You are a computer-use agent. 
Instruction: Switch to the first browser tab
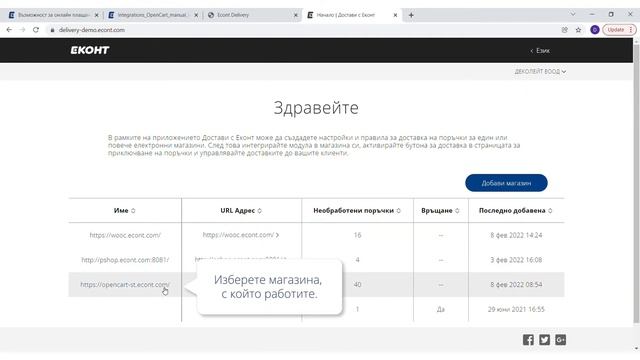coord(53,15)
